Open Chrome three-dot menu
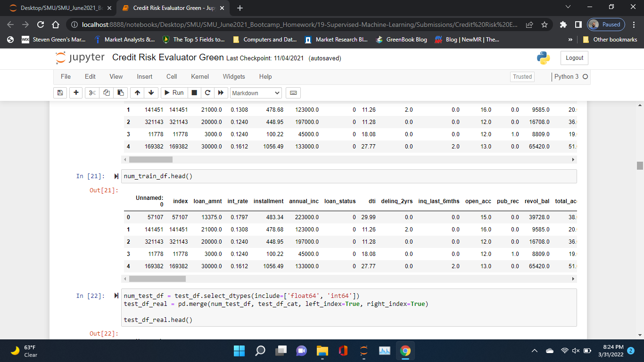This screenshot has width=644, height=362. click(x=634, y=25)
